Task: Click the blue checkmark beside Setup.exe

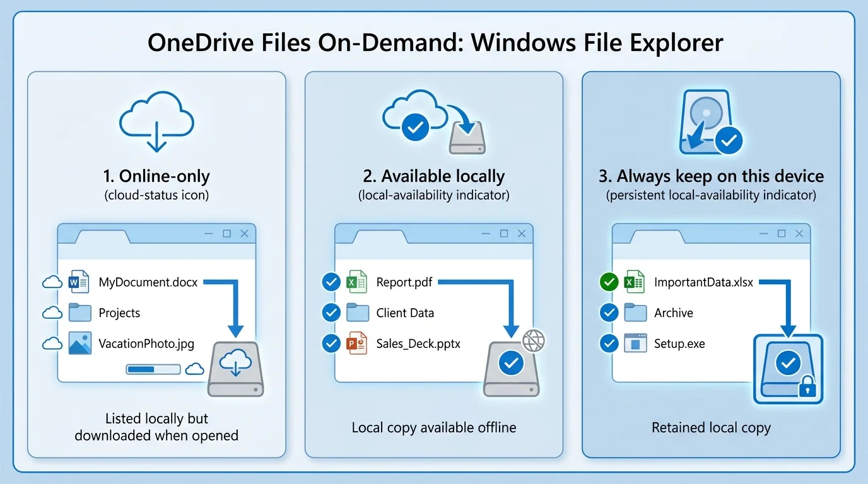Action: 609,343
